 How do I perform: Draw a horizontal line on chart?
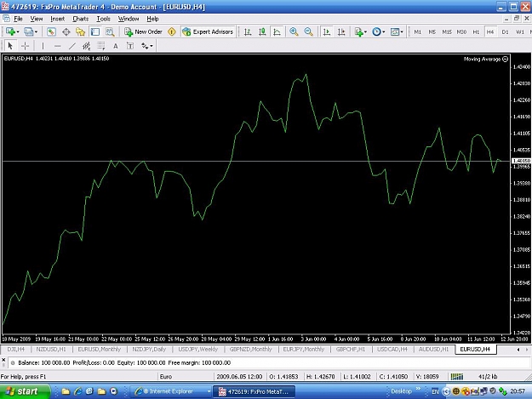tap(57, 46)
